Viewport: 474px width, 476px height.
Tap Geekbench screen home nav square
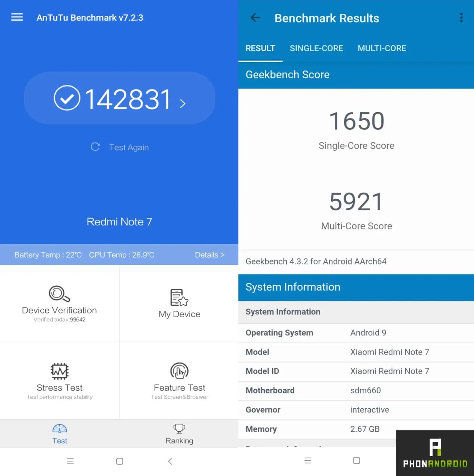[356, 460]
